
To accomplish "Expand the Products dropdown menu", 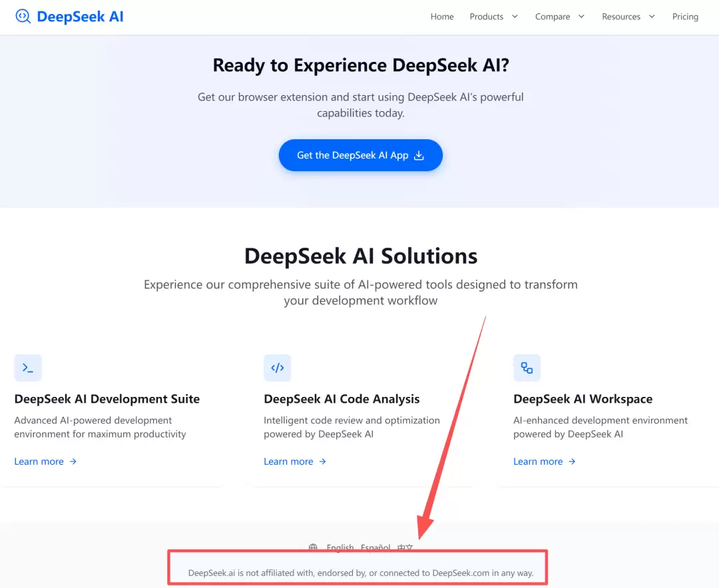I will click(493, 17).
